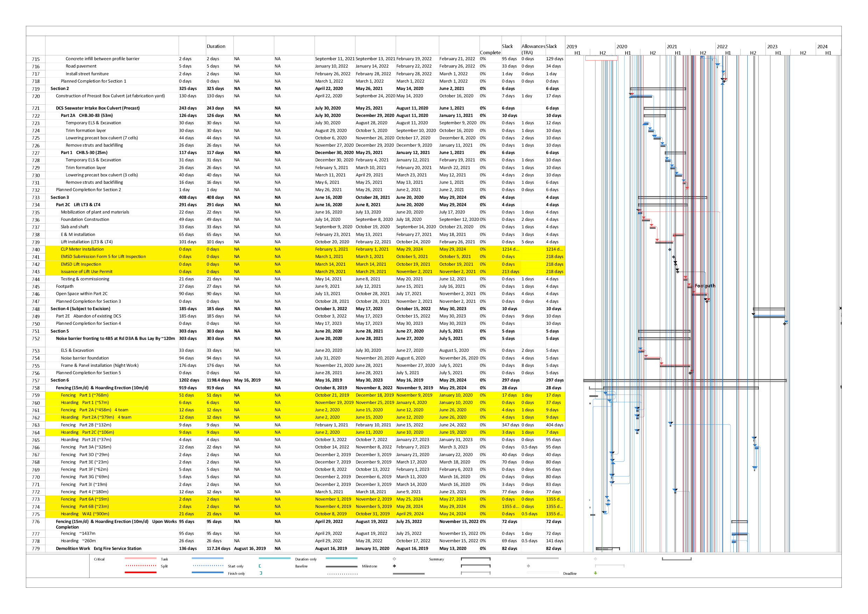Click the '347 days' slack cell

[510, 425]
